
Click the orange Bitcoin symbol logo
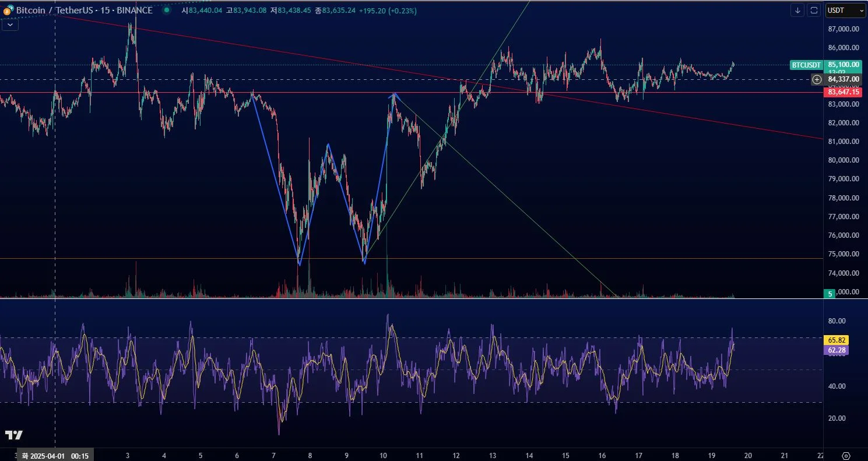7,10
